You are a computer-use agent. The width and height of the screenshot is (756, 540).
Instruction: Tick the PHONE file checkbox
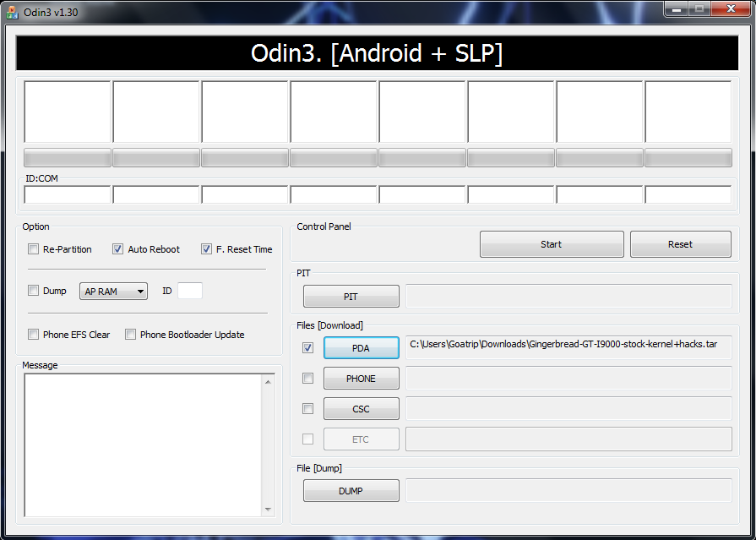tap(307, 379)
